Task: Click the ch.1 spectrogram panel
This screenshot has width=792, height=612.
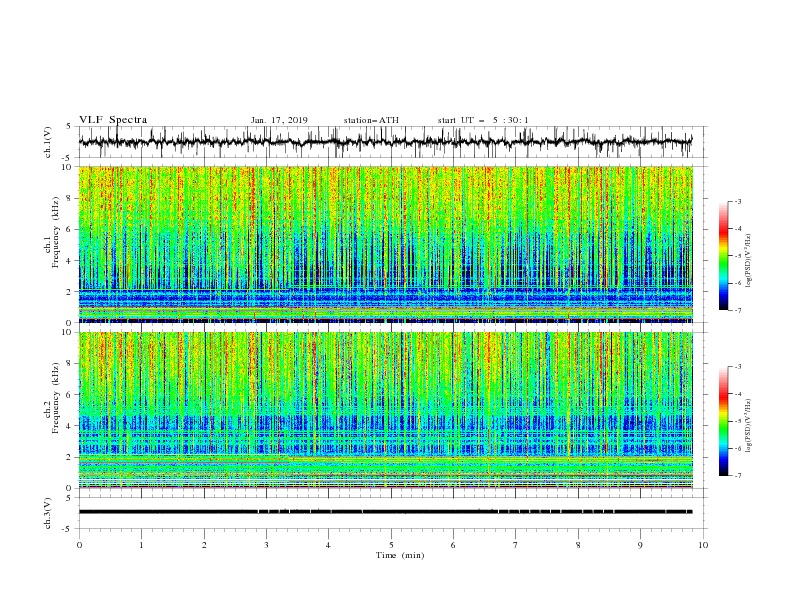Action: (386, 244)
